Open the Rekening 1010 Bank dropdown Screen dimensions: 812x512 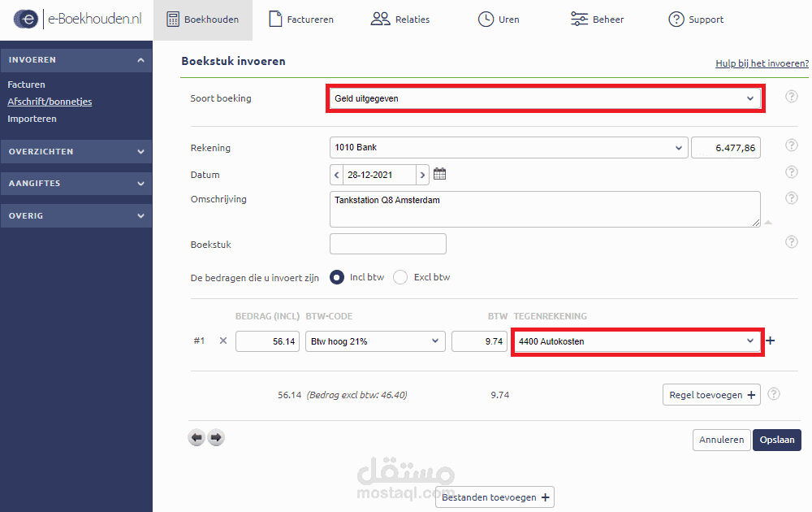508,148
